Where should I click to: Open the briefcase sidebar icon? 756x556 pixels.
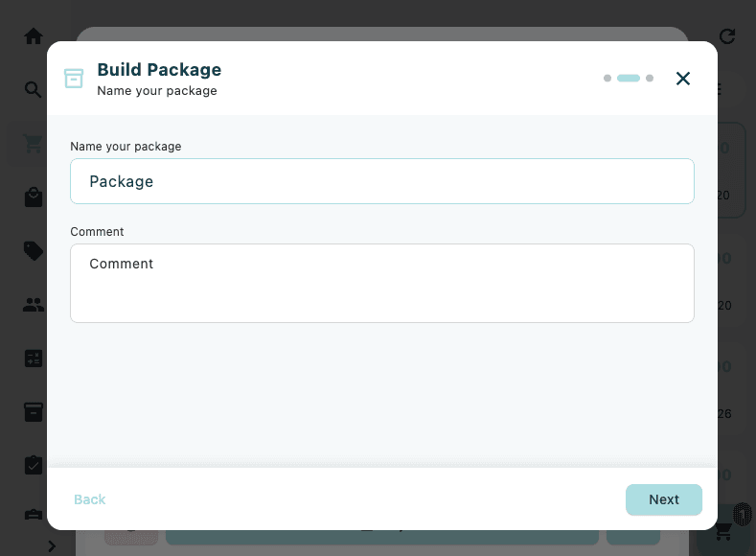click(x=34, y=515)
